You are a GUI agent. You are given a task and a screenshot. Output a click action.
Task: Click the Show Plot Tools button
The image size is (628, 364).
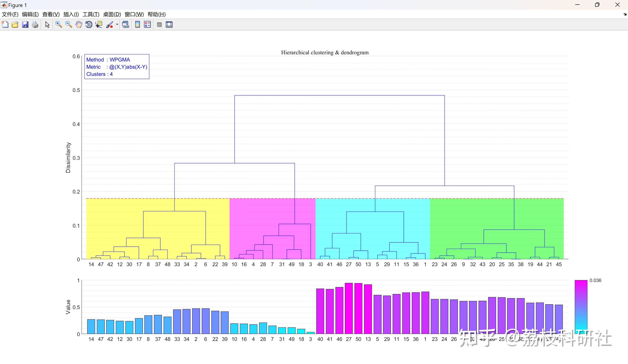click(169, 25)
